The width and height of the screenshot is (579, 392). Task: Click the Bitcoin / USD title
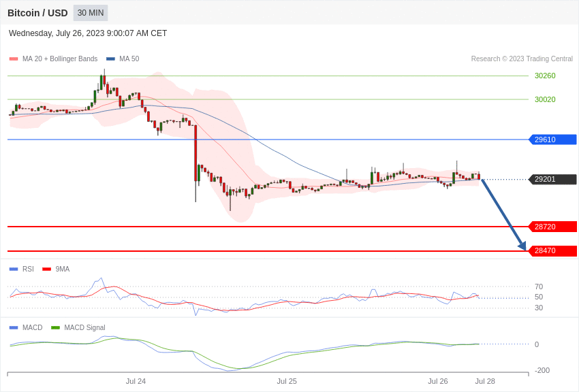37,13
